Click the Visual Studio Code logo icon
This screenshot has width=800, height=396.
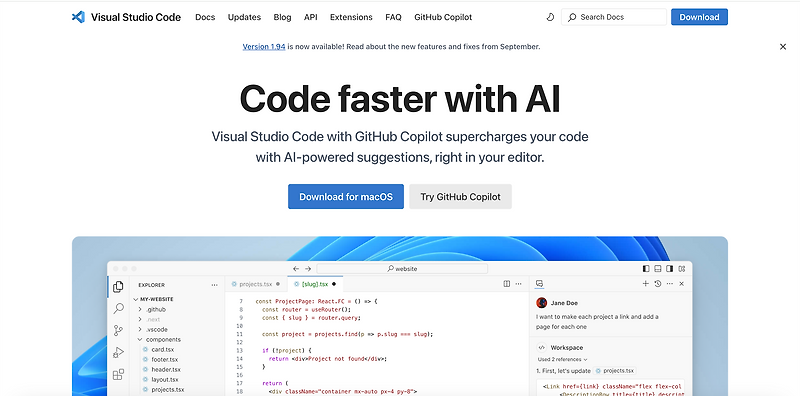78,17
